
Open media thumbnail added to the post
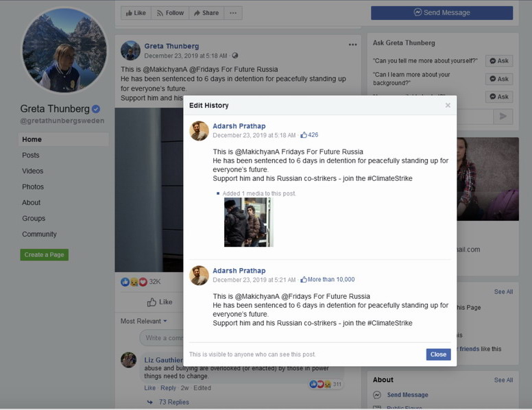(248, 222)
